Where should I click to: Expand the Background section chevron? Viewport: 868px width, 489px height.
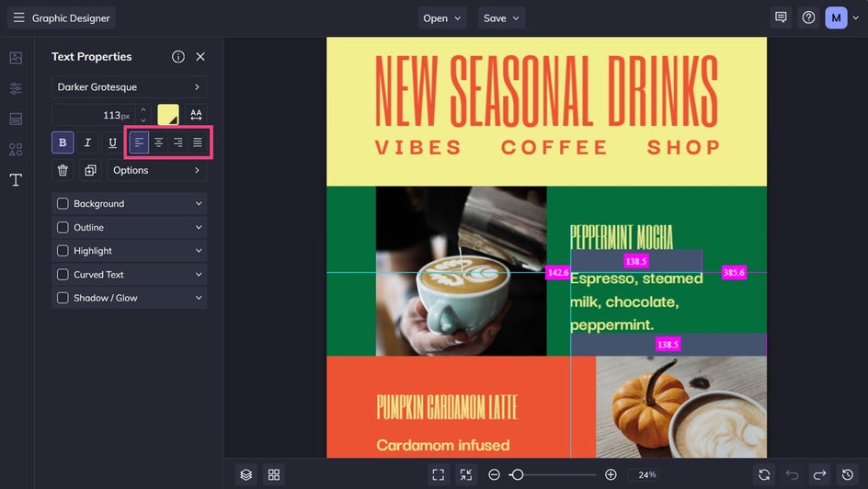(199, 203)
